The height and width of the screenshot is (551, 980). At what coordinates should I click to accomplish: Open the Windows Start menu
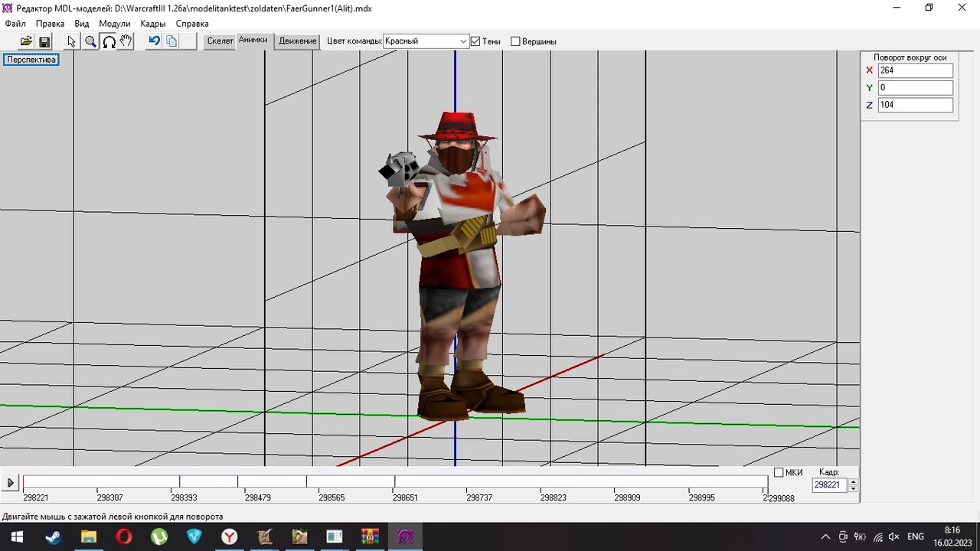click(17, 536)
